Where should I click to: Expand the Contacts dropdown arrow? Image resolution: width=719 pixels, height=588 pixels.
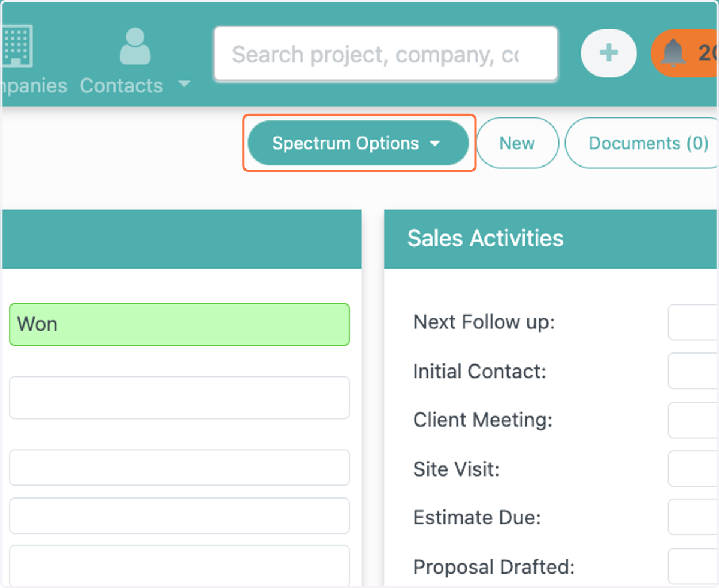pos(184,84)
